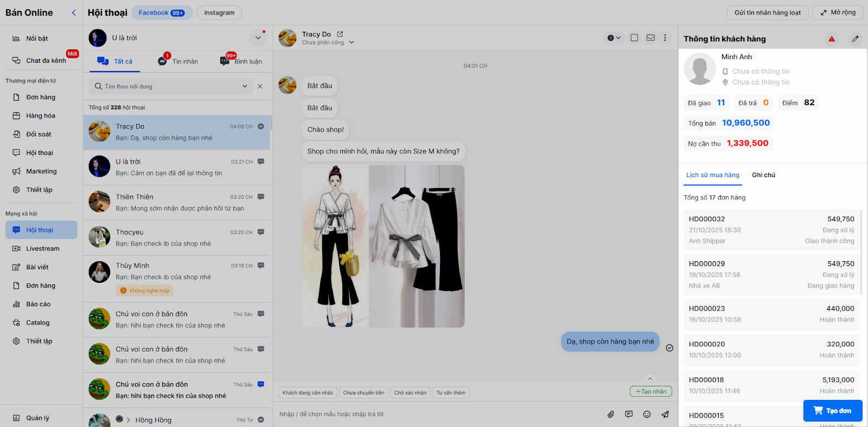Focus the Tìm theo nội dung search field
The image size is (868, 427).
tap(170, 86)
